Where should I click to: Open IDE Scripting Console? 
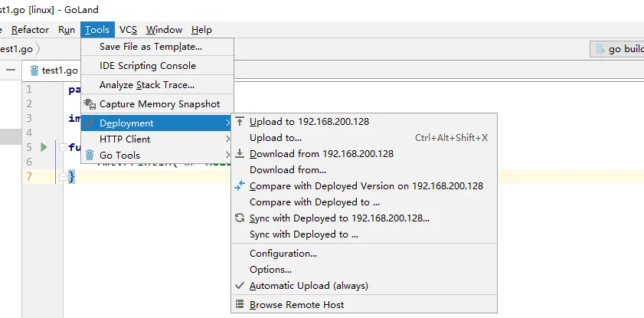[x=157, y=66]
